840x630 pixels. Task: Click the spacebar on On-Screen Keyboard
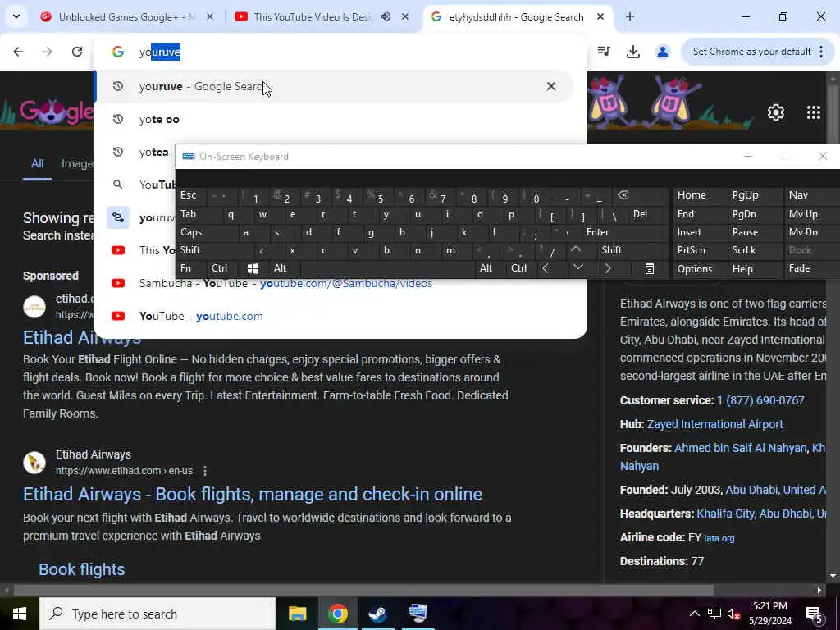tap(387, 268)
